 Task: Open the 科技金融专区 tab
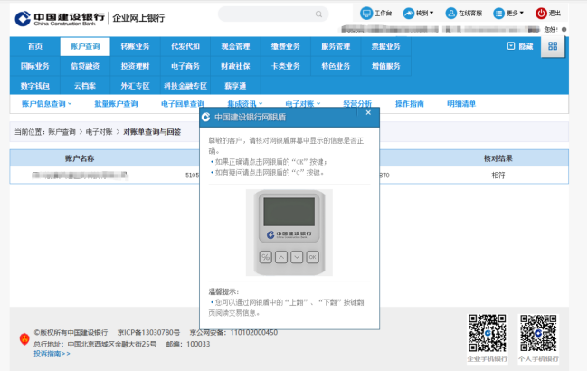[185, 86]
